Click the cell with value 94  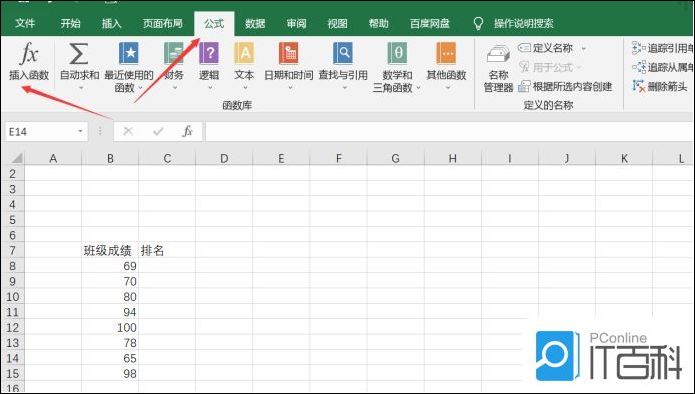(110, 312)
